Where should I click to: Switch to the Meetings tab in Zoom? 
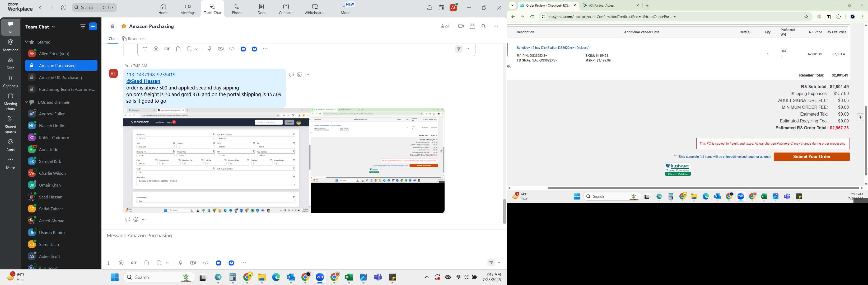tap(188, 9)
